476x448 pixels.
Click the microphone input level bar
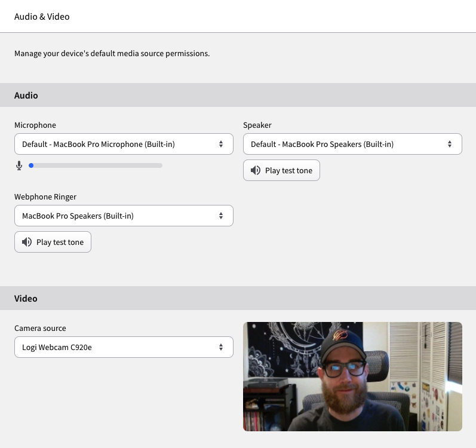click(96, 165)
